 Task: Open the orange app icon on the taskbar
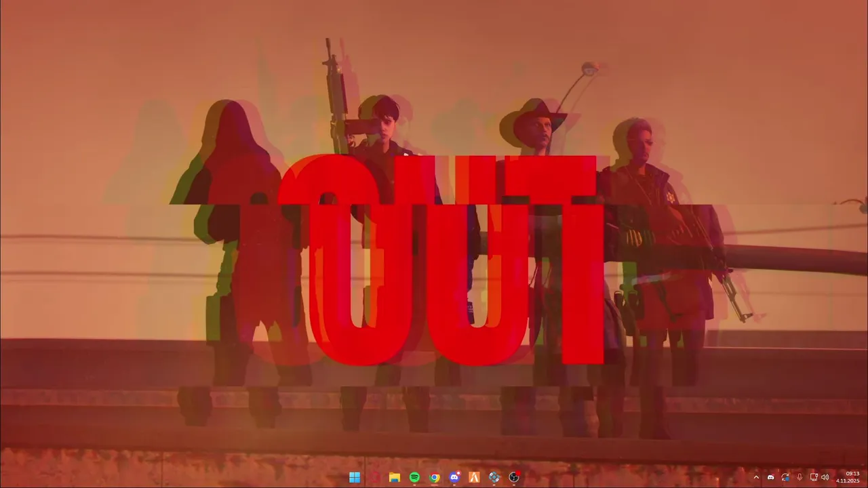(x=474, y=477)
